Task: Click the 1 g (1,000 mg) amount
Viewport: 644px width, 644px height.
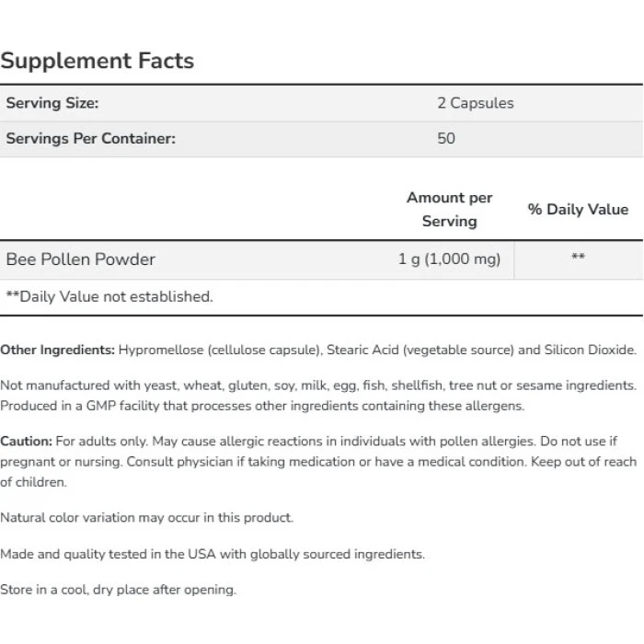Action: click(x=449, y=259)
